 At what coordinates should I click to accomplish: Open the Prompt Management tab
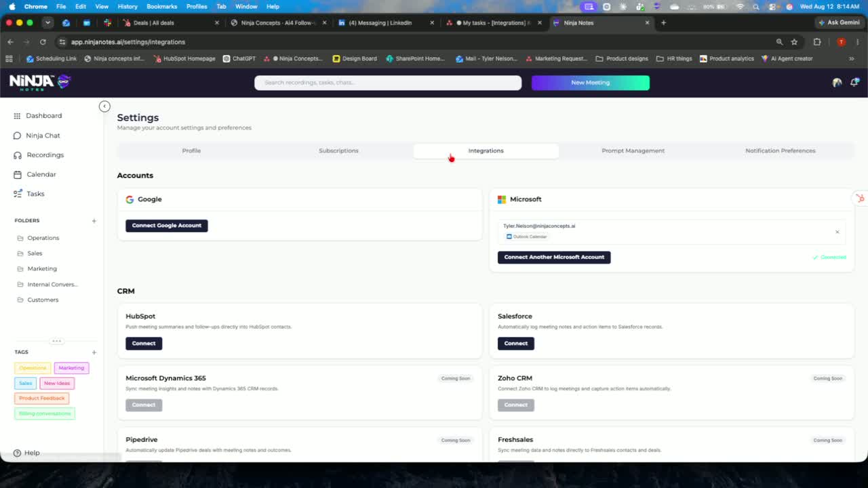pyautogui.click(x=633, y=150)
